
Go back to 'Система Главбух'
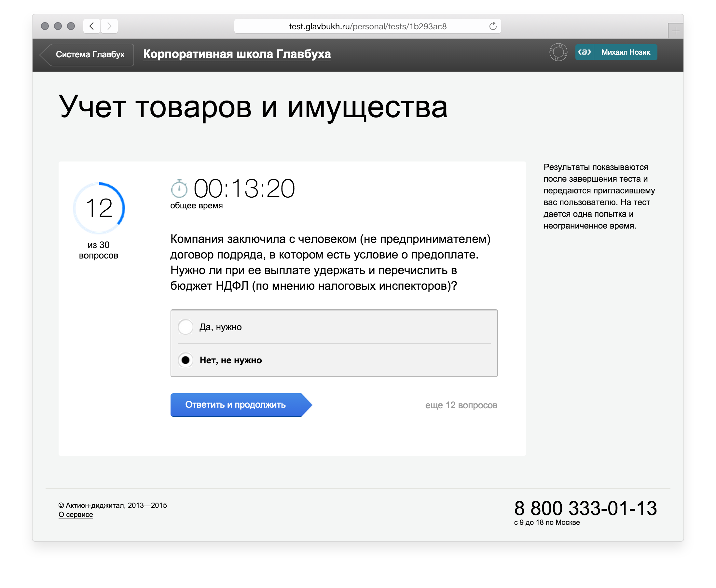[90, 54]
